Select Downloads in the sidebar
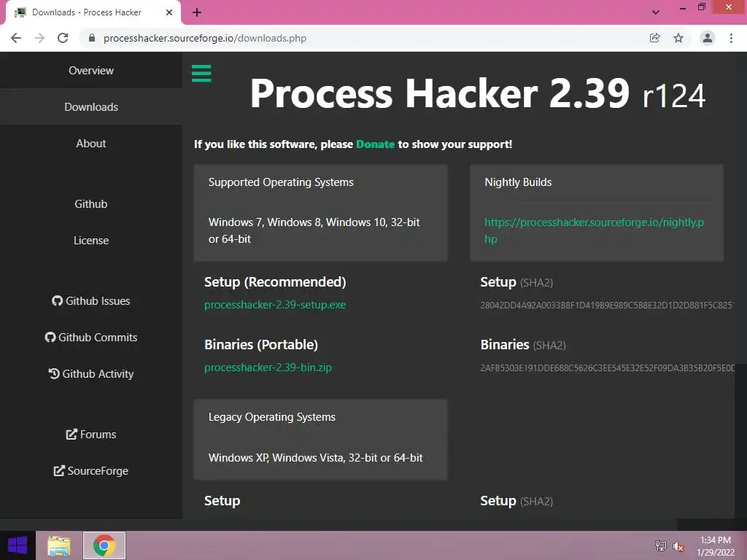 (x=91, y=106)
